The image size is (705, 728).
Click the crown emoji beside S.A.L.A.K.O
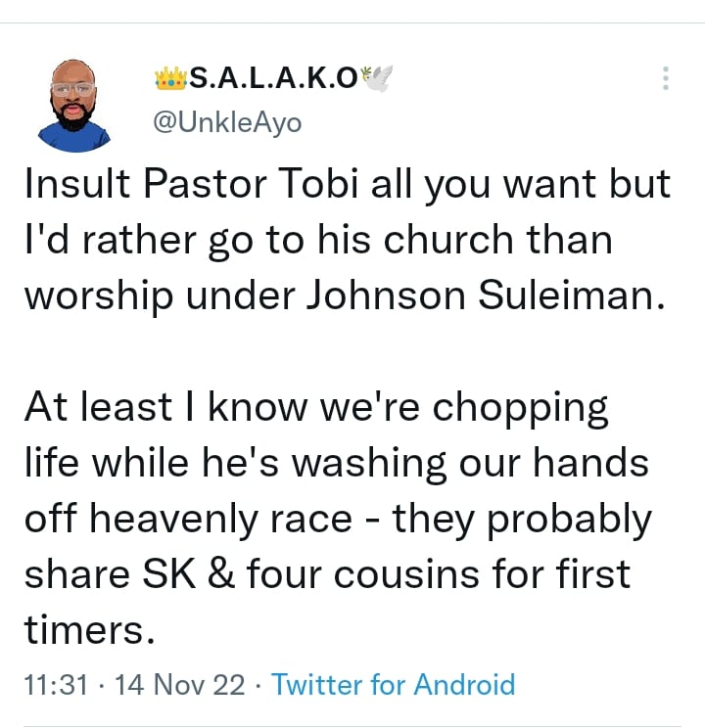(170, 78)
